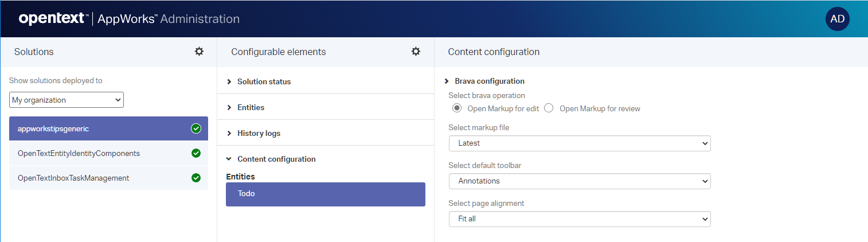Click the OpenText logo
This screenshot has height=242, width=868.
[x=53, y=19]
